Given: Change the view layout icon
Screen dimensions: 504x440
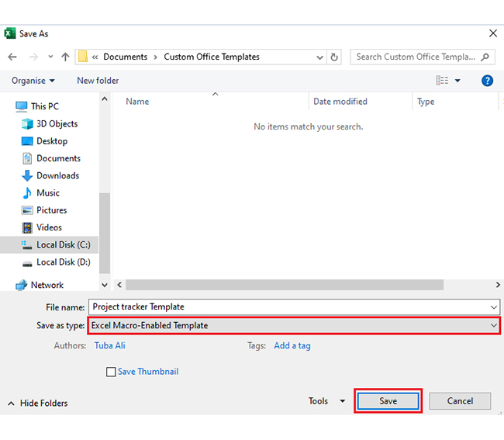Looking at the screenshot, I should (x=442, y=81).
